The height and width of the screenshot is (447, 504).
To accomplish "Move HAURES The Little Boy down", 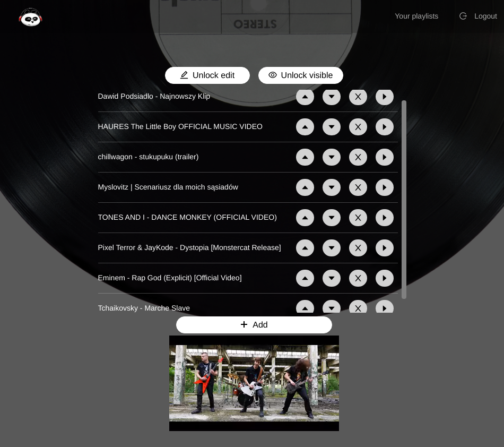I will pyautogui.click(x=332, y=127).
